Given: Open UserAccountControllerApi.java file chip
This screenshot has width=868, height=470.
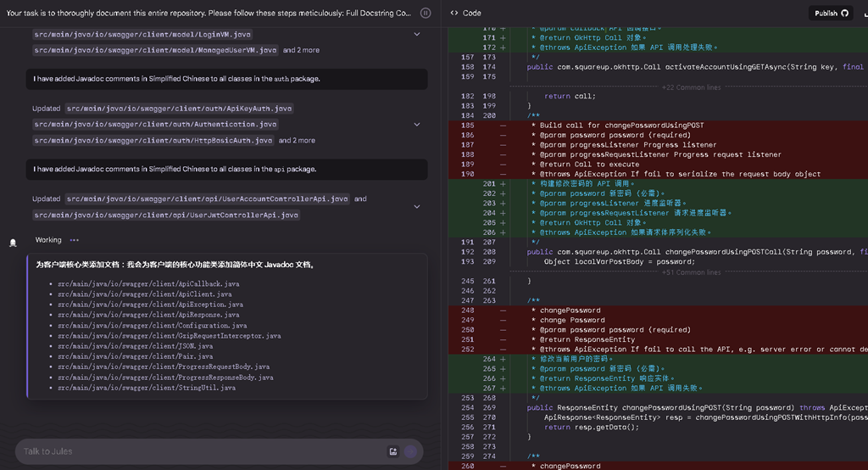Looking at the screenshot, I should pyautogui.click(x=208, y=199).
